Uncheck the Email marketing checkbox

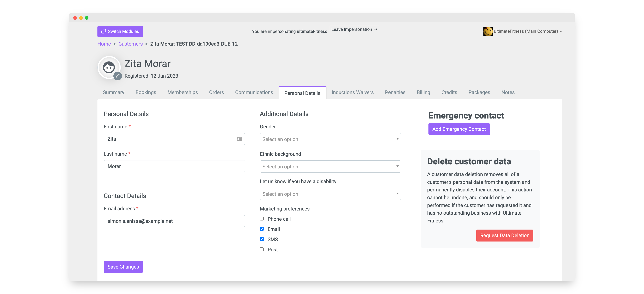click(x=262, y=229)
